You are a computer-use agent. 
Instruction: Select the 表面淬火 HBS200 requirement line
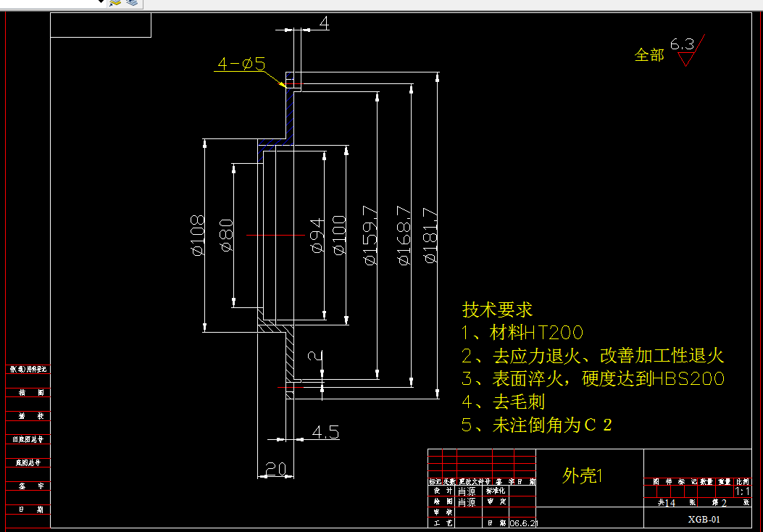pos(593,378)
